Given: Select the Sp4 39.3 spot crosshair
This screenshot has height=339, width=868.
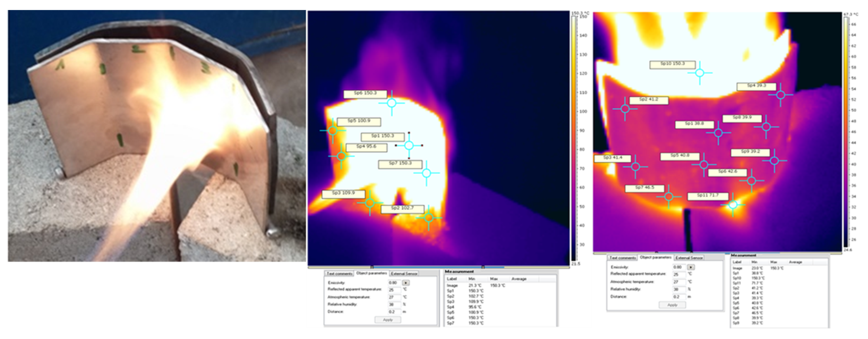Looking at the screenshot, I should pos(781,95).
